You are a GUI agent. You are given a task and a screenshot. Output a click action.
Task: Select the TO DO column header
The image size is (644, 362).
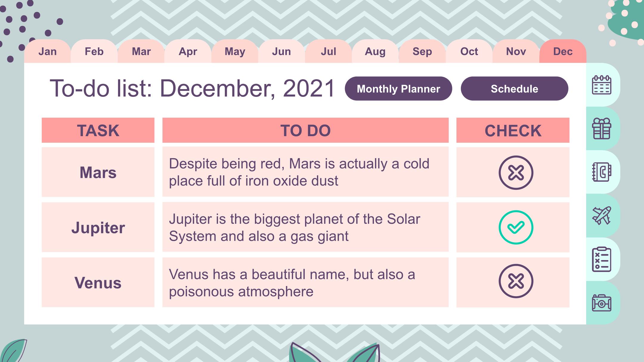[x=305, y=130]
